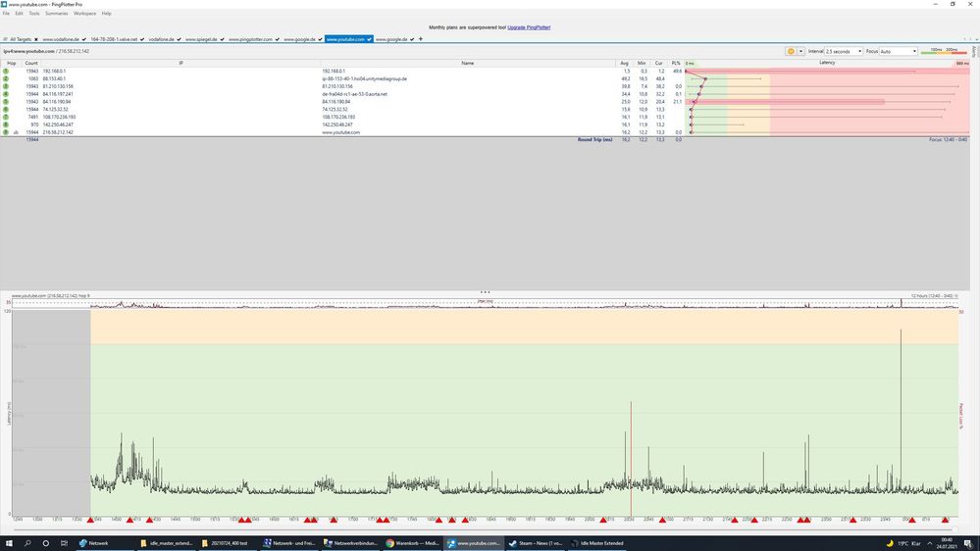Toggle the check icon on All Targets tab

(x=36, y=39)
